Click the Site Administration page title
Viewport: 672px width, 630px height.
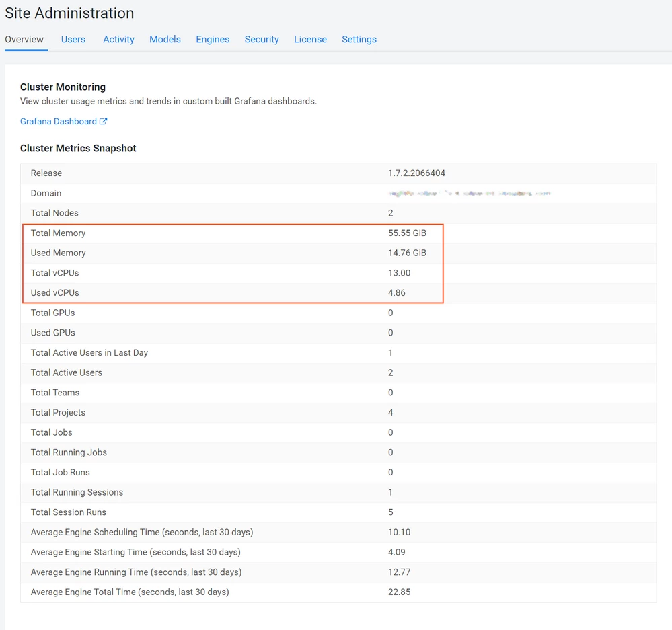pyautogui.click(x=69, y=13)
